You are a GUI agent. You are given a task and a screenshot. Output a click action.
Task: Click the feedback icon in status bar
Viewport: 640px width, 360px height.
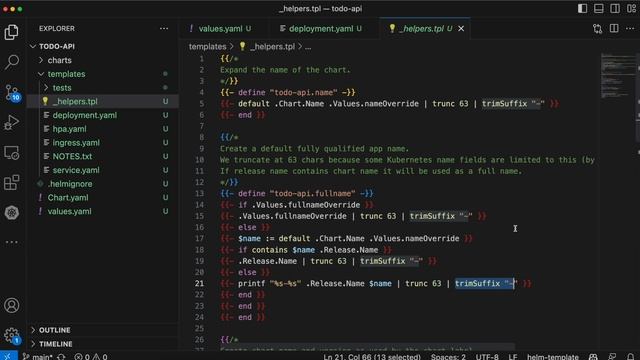click(612, 357)
